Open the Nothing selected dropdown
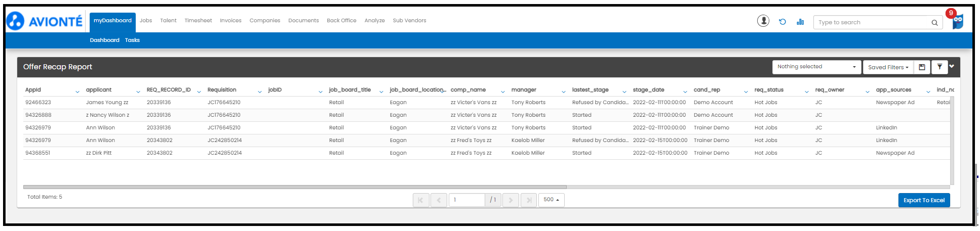The image size is (980, 231). click(816, 67)
